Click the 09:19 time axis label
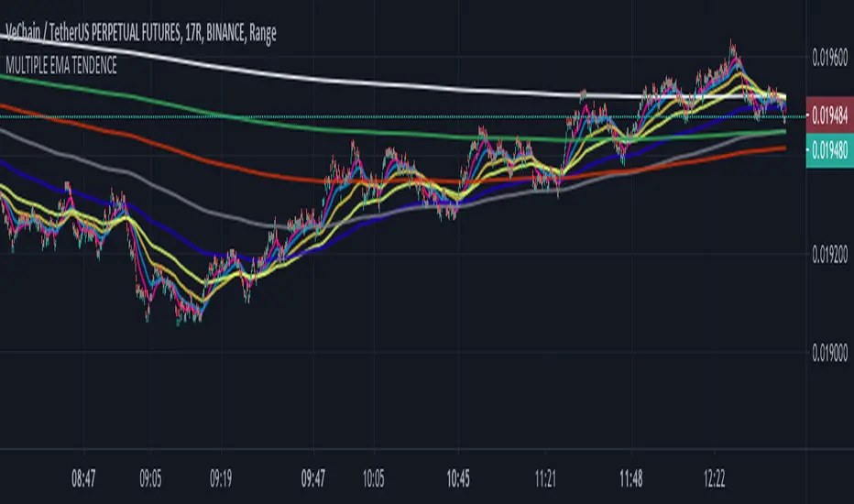The width and height of the screenshot is (854, 504). point(221,479)
